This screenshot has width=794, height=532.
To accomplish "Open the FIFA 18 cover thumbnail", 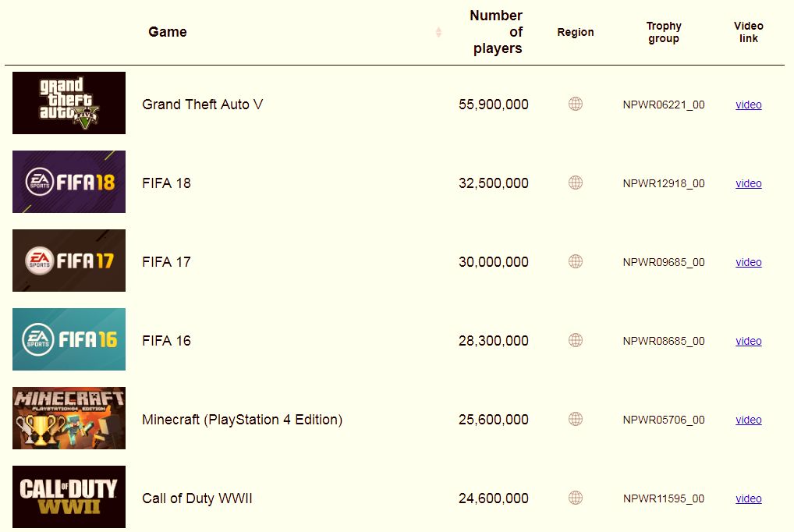I will pyautogui.click(x=69, y=182).
